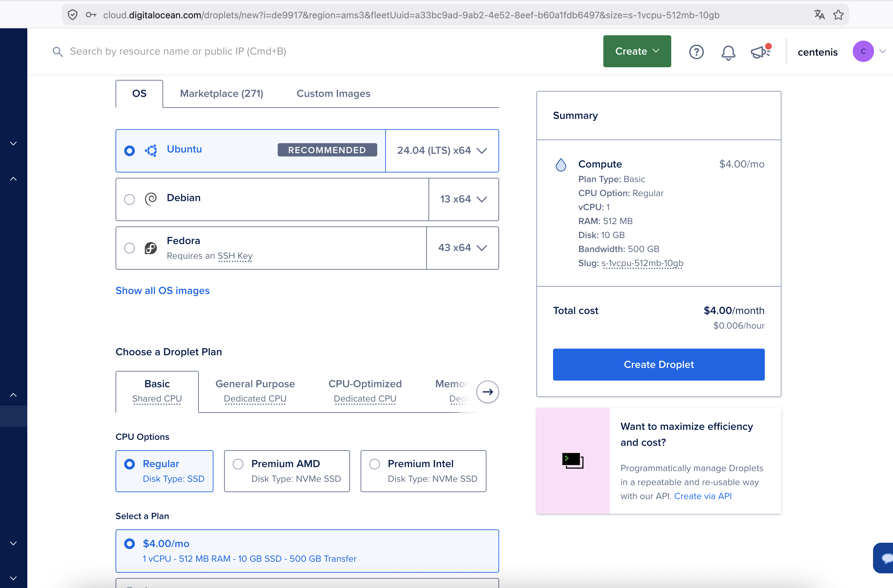893x588 pixels.
Task: Click the $4.00/month total cost value
Action: point(734,310)
